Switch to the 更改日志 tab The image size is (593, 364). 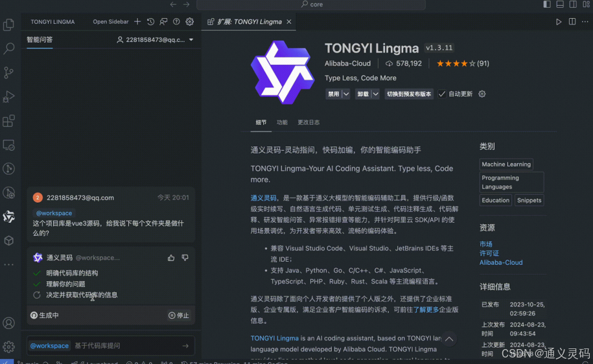click(x=308, y=122)
